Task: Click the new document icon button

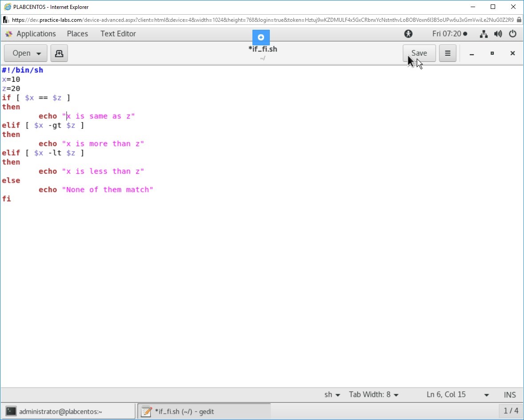Action: [x=59, y=53]
